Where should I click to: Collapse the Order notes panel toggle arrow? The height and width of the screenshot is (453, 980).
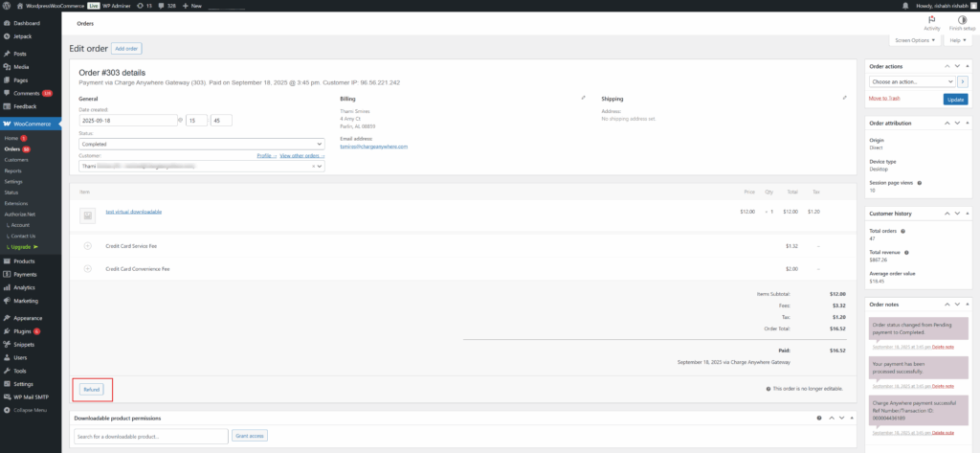coord(968,304)
